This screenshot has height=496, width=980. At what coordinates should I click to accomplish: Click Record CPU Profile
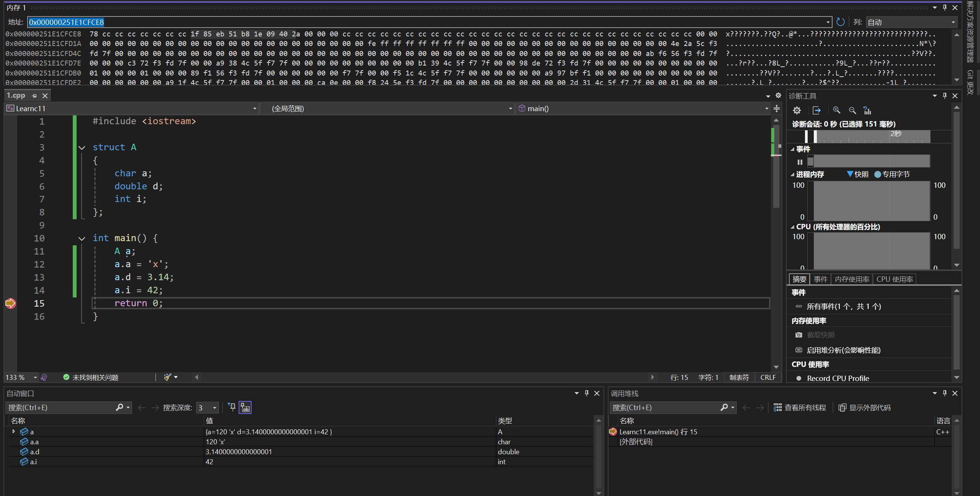click(x=838, y=378)
